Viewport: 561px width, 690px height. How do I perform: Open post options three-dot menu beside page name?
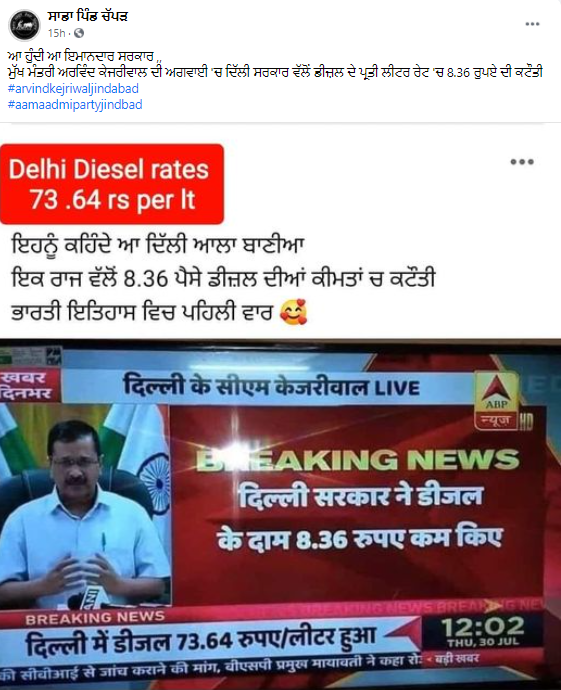pyautogui.click(x=532, y=24)
